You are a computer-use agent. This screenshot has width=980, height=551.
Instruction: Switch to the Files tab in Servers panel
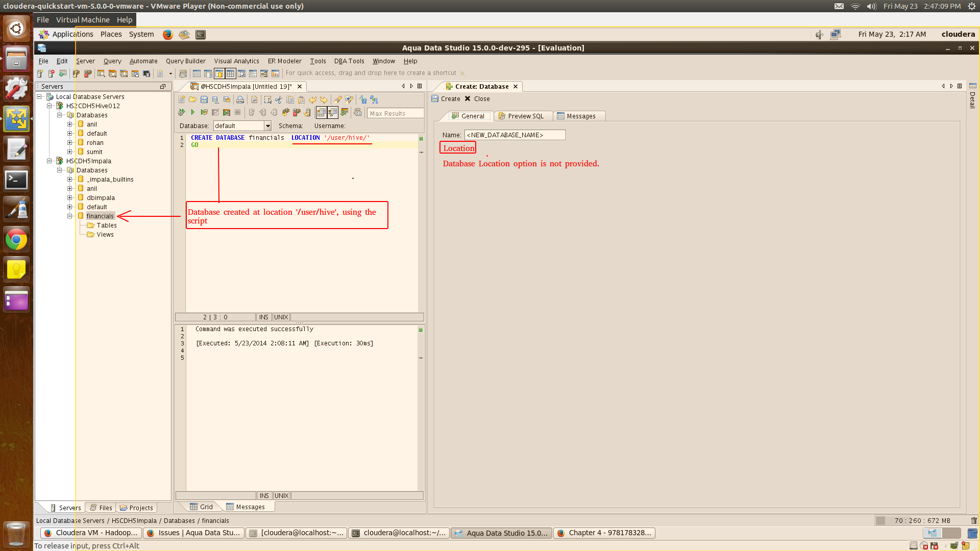pyautogui.click(x=101, y=508)
